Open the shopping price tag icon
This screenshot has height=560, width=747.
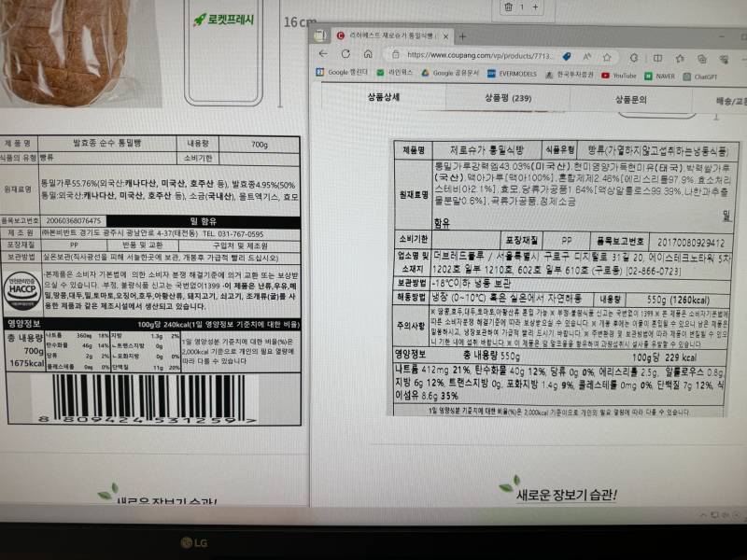567,57
